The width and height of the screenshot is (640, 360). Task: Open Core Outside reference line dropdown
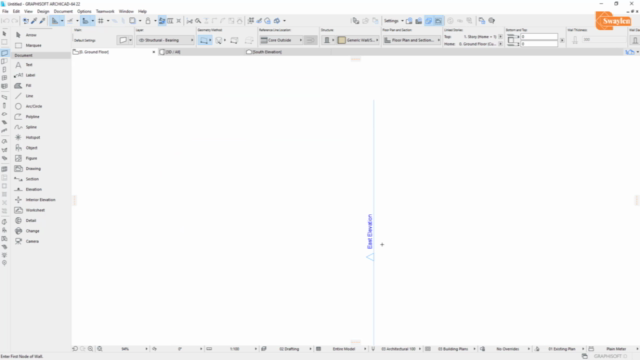[x=282, y=40]
